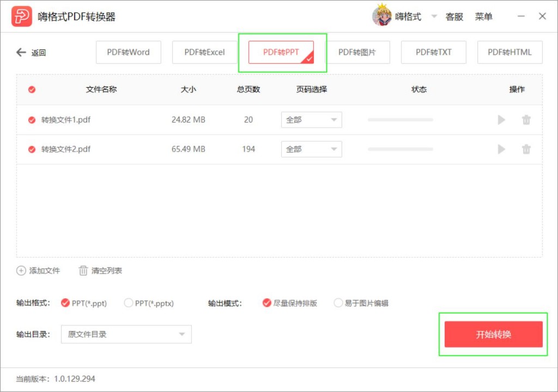558x392 pixels.
Task: Toggle the select-all checkbox in the header
Action: [32, 89]
